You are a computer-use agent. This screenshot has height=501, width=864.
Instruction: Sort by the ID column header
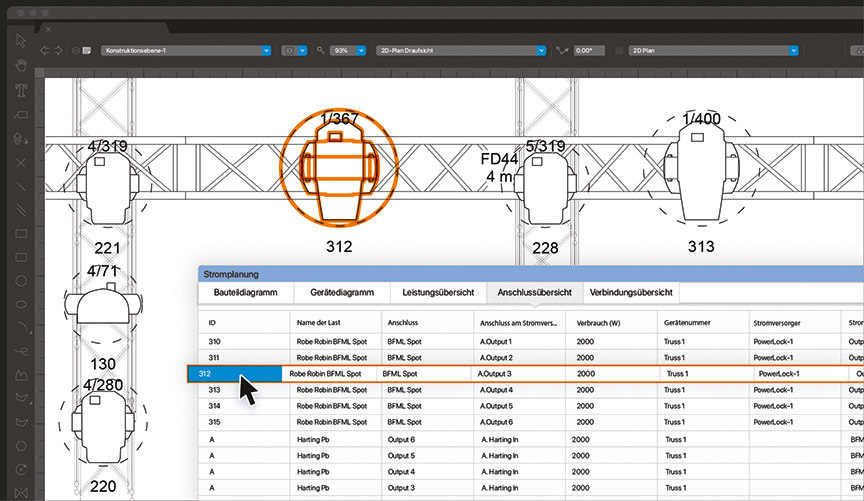point(244,323)
